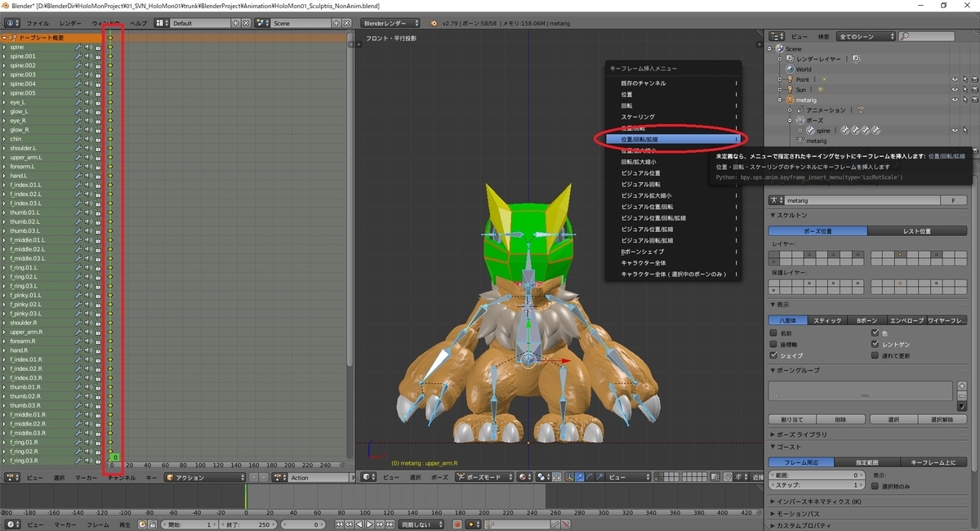Click the 3D view editor type icon
Image resolution: width=980 pixels, height=531 pixels.
[x=370, y=477]
